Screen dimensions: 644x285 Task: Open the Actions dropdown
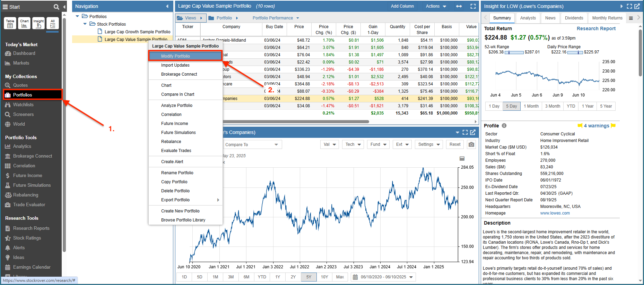[x=436, y=6]
